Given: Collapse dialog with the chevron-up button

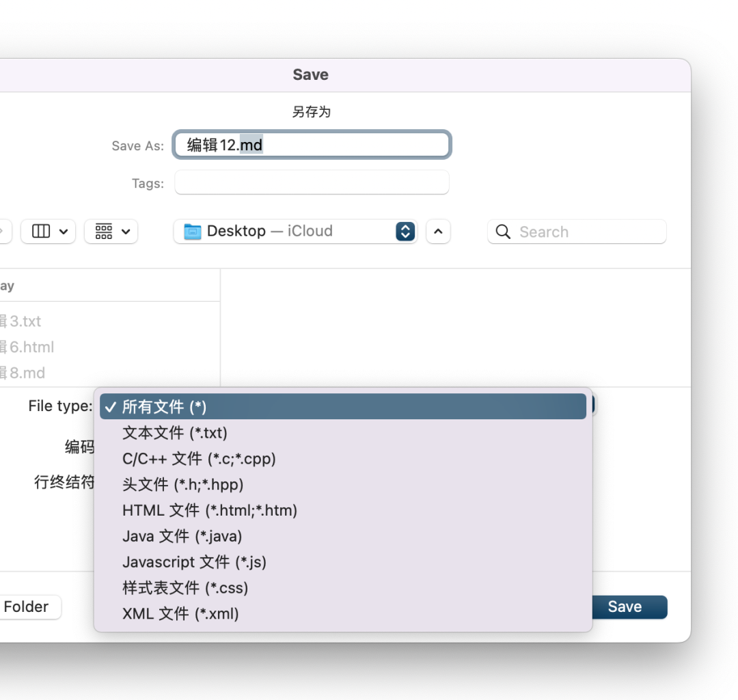Looking at the screenshot, I should tap(438, 232).
